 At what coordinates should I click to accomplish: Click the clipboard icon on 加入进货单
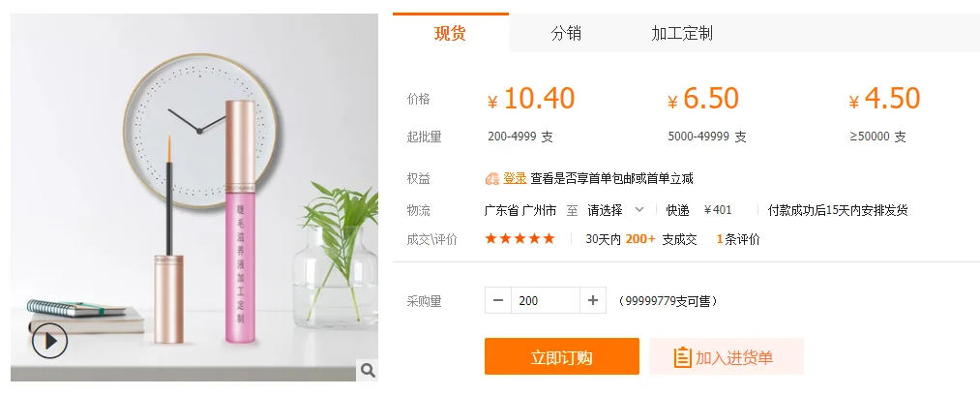click(682, 357)
